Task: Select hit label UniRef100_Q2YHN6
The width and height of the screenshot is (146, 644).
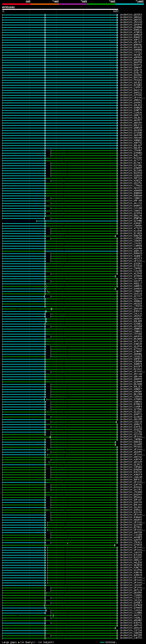Action: coord(131,221)
